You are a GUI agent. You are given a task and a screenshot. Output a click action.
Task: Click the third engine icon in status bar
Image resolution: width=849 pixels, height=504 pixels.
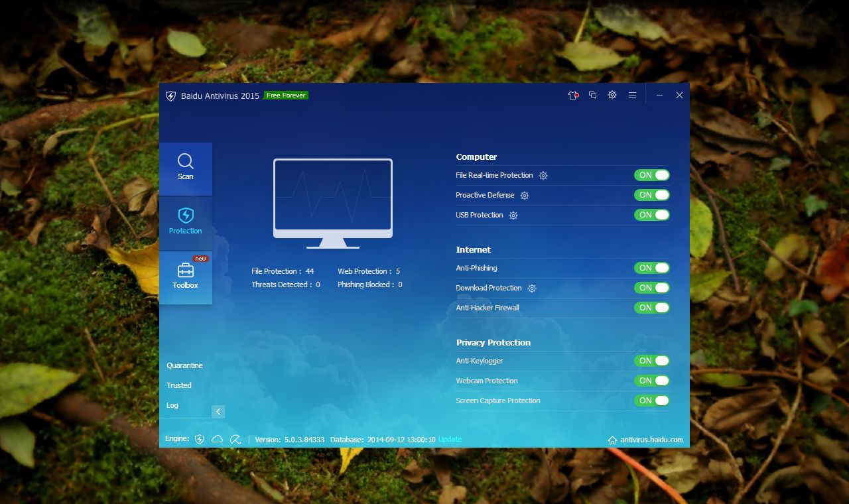(235, 439)
